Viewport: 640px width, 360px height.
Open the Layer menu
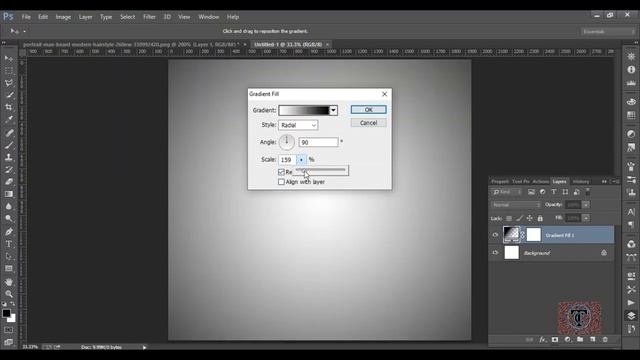(85, 17)
